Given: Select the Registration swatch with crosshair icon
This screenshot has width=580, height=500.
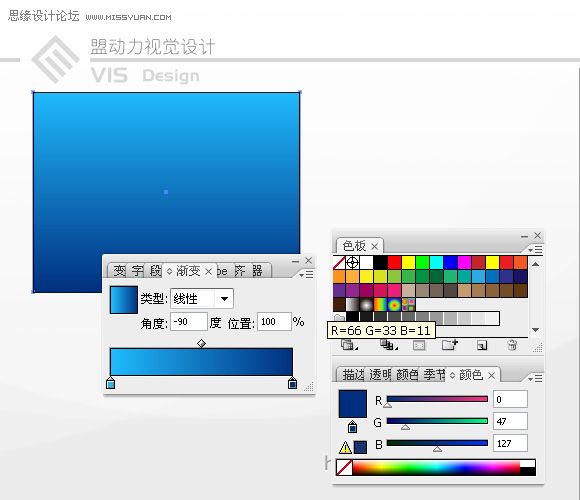Looking at the screenshot, I should pyautogui.click(x=352, y=263).
